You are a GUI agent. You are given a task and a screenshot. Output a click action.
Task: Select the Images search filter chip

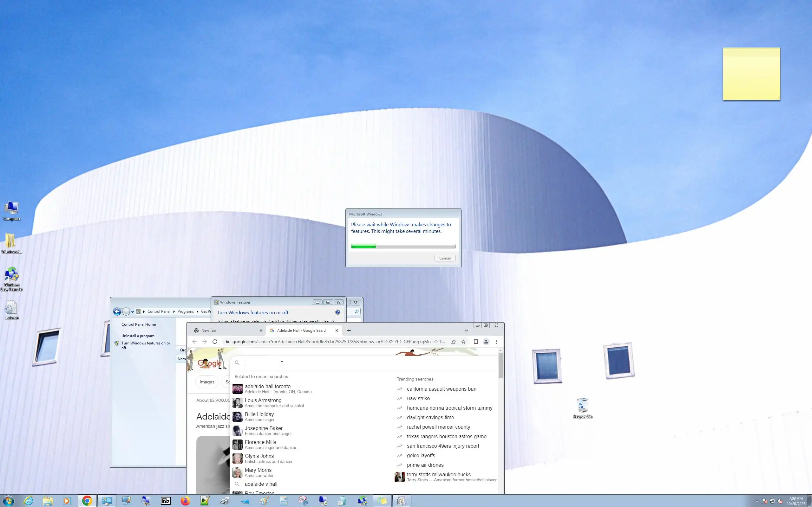pyautogui.click(x=207, y=382)
